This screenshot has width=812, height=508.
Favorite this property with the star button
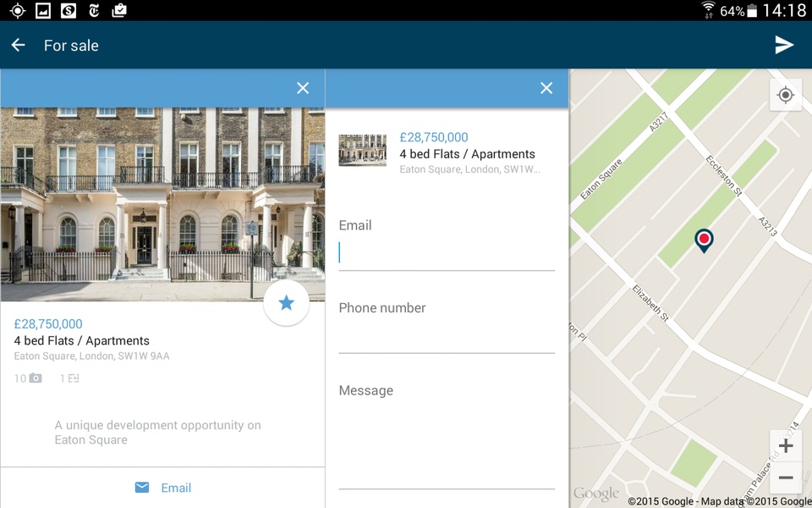287,303
